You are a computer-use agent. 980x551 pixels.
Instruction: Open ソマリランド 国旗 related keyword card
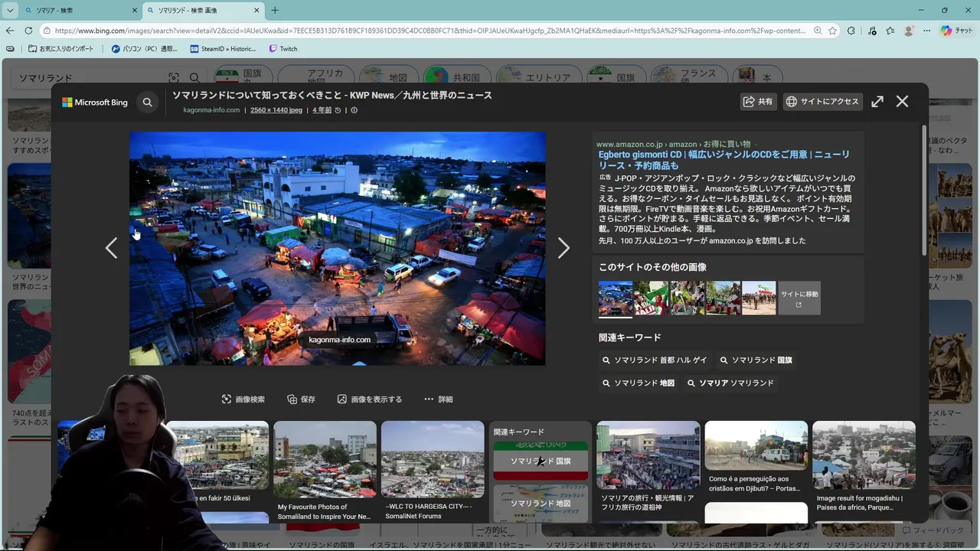pos(541,461)
